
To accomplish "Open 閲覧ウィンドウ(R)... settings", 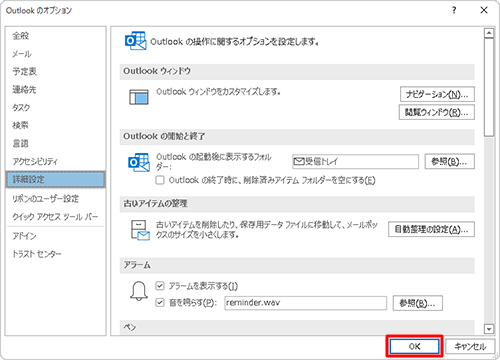I will [x=437, y=112].
